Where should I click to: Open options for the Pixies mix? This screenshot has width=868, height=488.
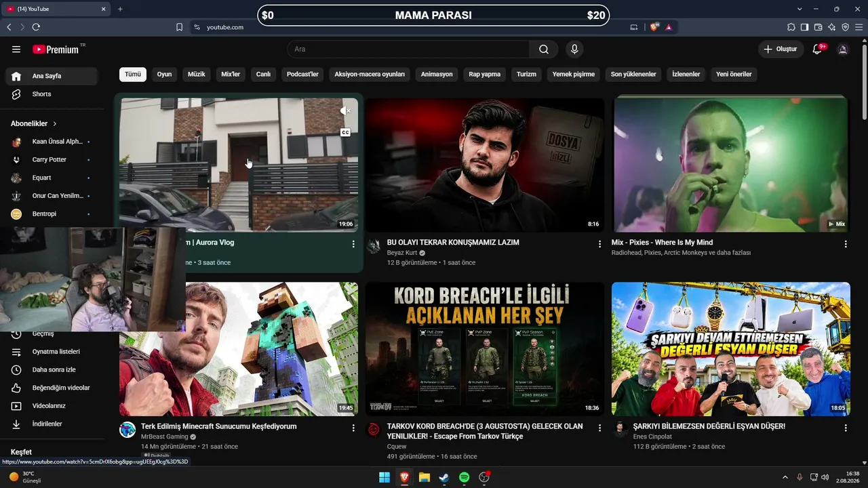(x=846, y=244)
